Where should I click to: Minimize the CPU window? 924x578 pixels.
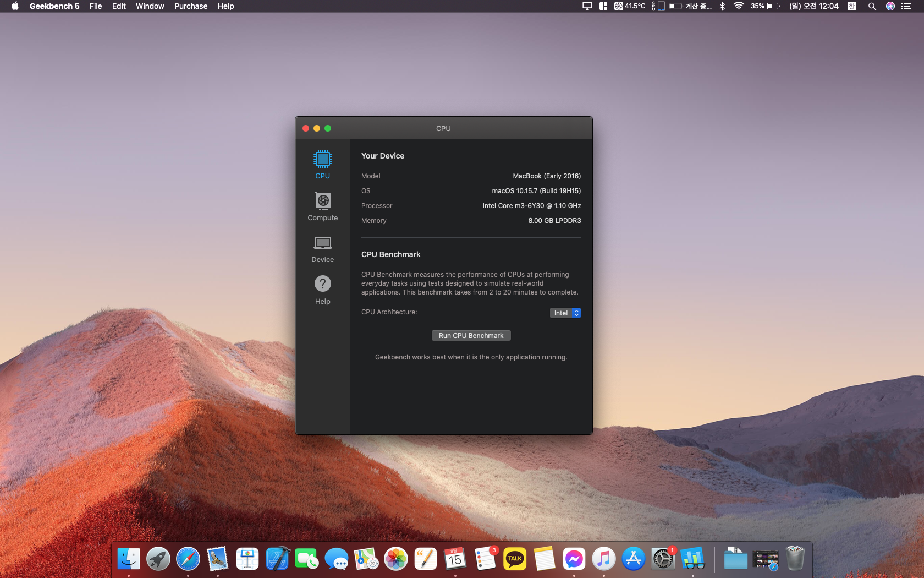click(317, 128)
